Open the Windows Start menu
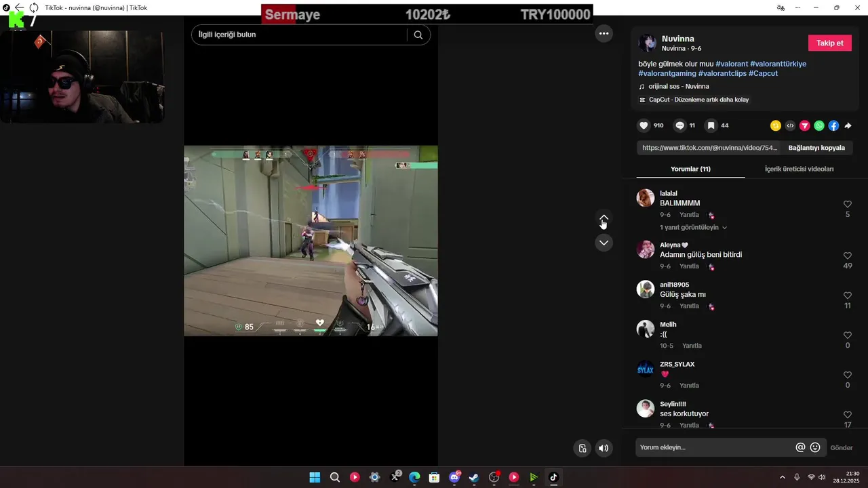Image resolution: width=868 pixels, height=488 pixels. (x=315, y=477)
